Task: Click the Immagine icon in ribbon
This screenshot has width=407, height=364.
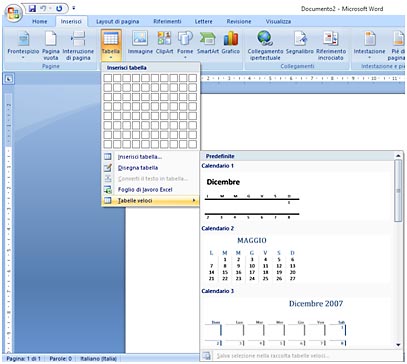Action: click(x=140, y=38)
